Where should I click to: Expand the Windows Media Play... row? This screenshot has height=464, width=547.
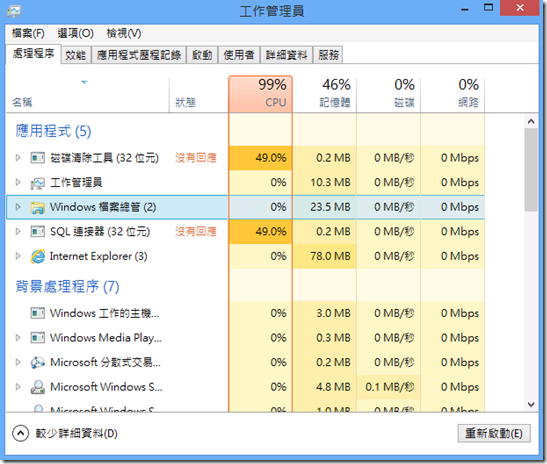18,338
